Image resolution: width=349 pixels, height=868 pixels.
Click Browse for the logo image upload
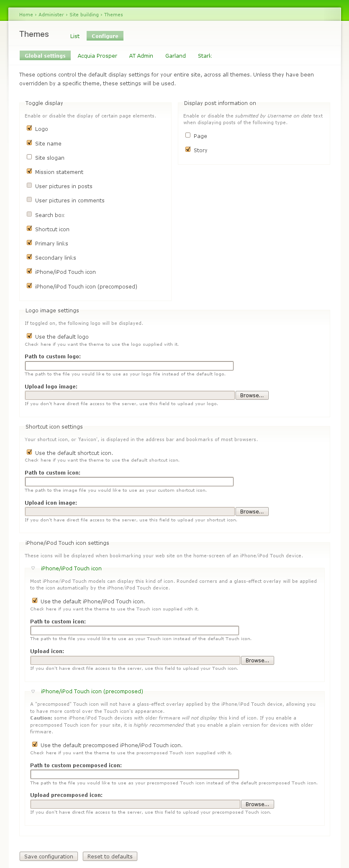(x=252, y=396)
